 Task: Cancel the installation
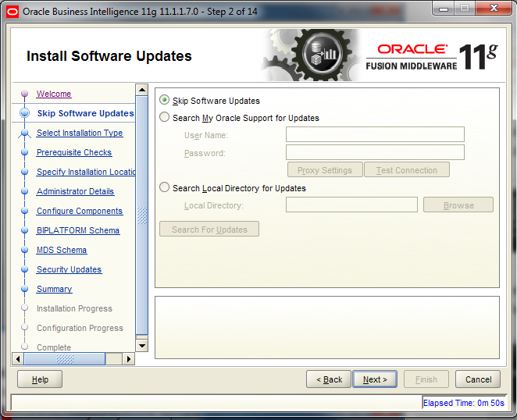478,379
